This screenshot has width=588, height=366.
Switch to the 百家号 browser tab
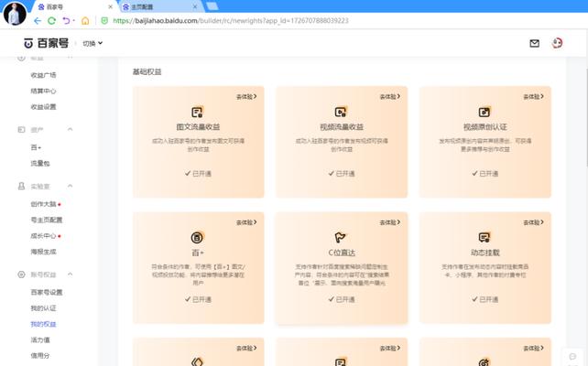[x=75, y=6]
